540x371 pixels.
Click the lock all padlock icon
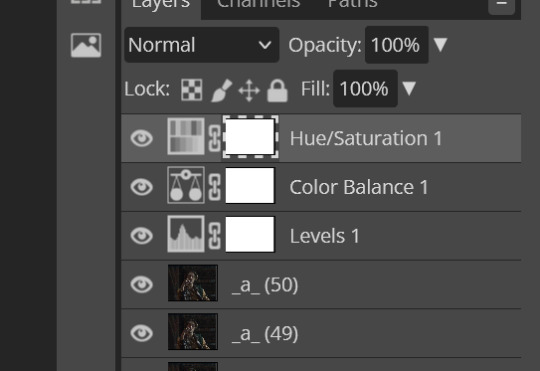pos(277,91)
